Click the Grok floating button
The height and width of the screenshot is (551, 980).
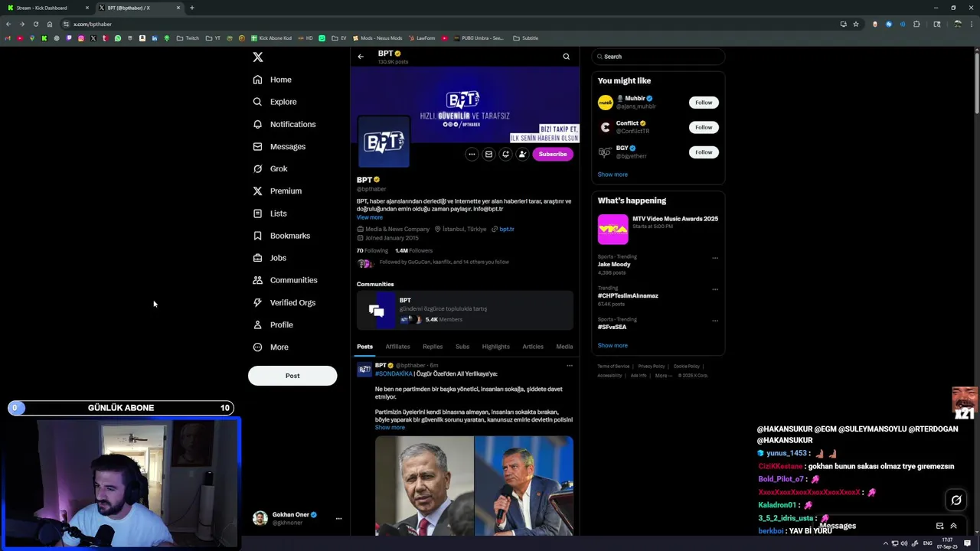pyautogui.click(x=956, y=500)
